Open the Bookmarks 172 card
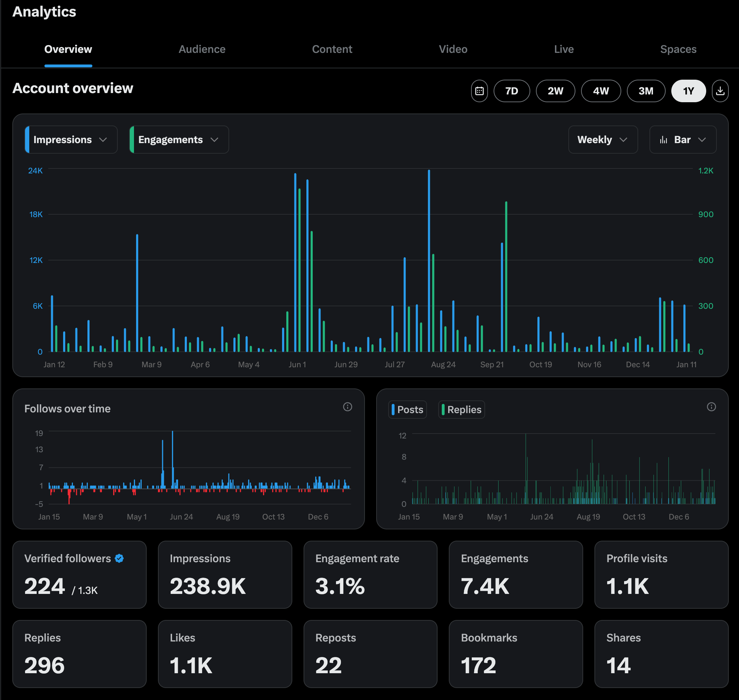The image size is (739, 700). [x=516, y=654]
